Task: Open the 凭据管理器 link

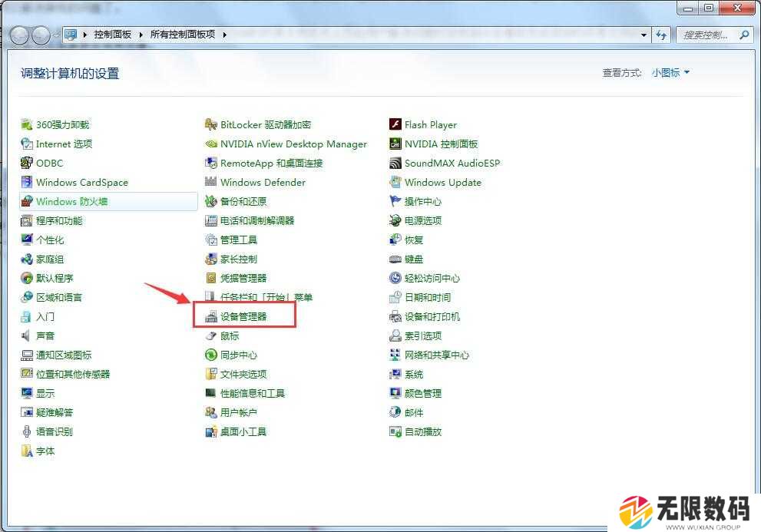Action: [243, 278]
